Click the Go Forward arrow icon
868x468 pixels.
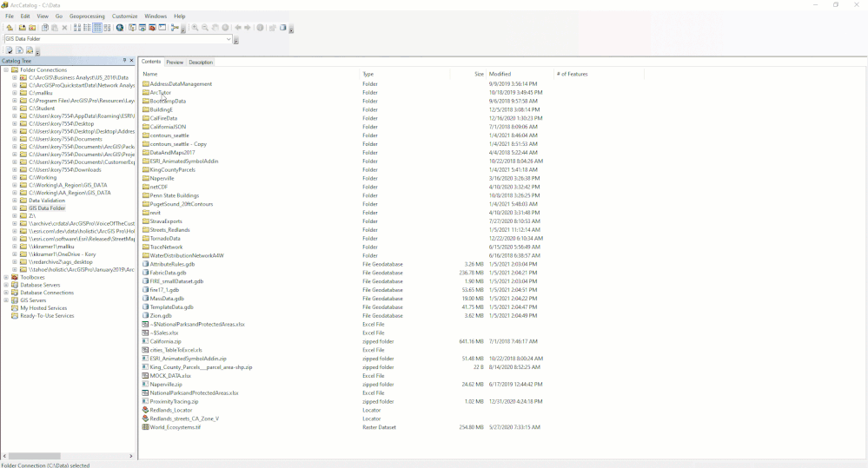click(x=248, y=28)
